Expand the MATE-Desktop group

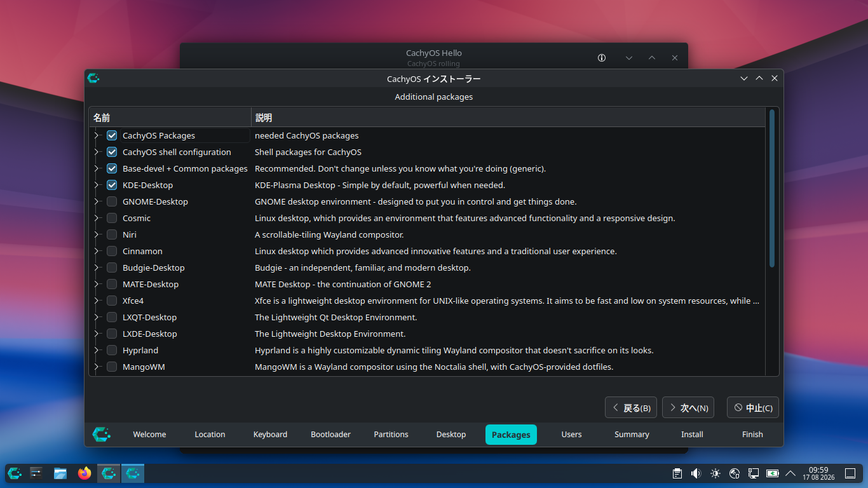click(97, 284)
